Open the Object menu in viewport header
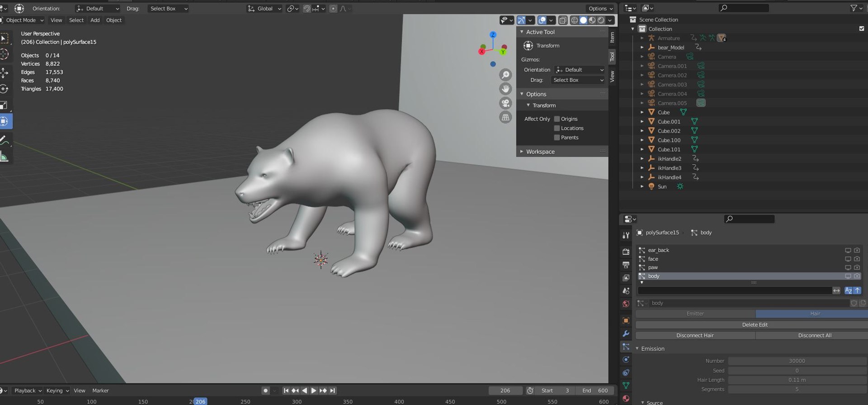Image resolution: width=868 pixels, height=405 pixels. pyautogui.click(x=114, y=20)
